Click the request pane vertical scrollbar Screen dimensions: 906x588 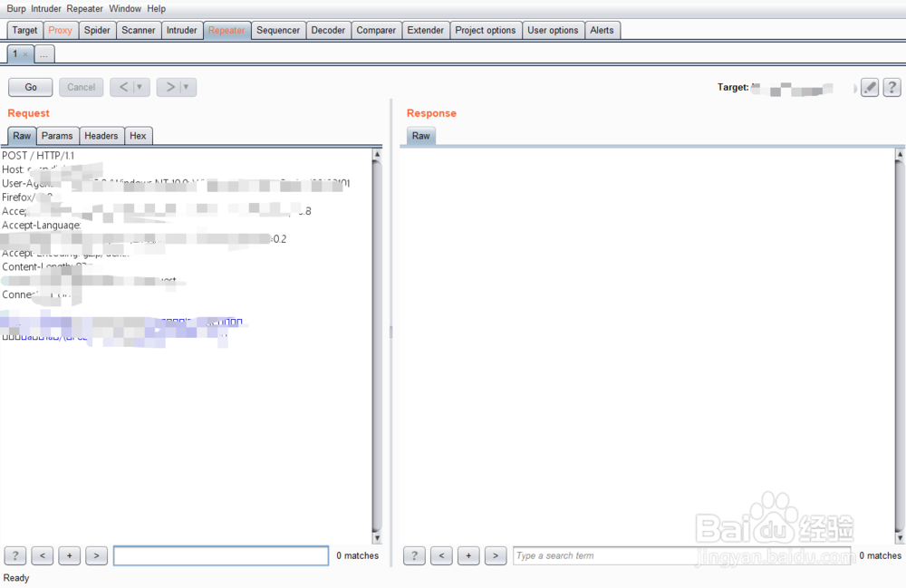(x=377, y=346)
